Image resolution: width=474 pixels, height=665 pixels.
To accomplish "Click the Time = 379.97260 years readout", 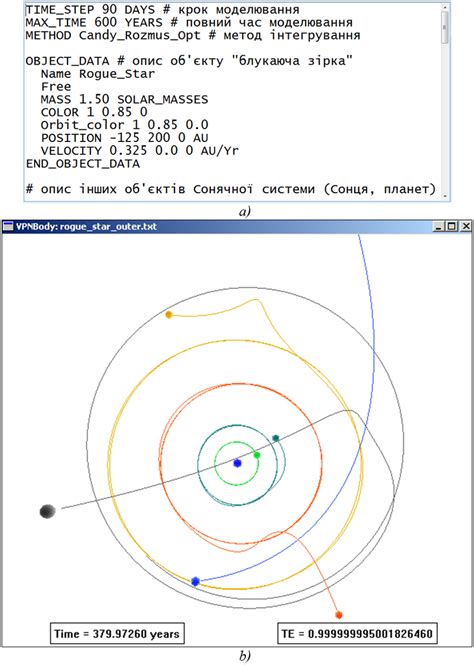I will (117, 634).
